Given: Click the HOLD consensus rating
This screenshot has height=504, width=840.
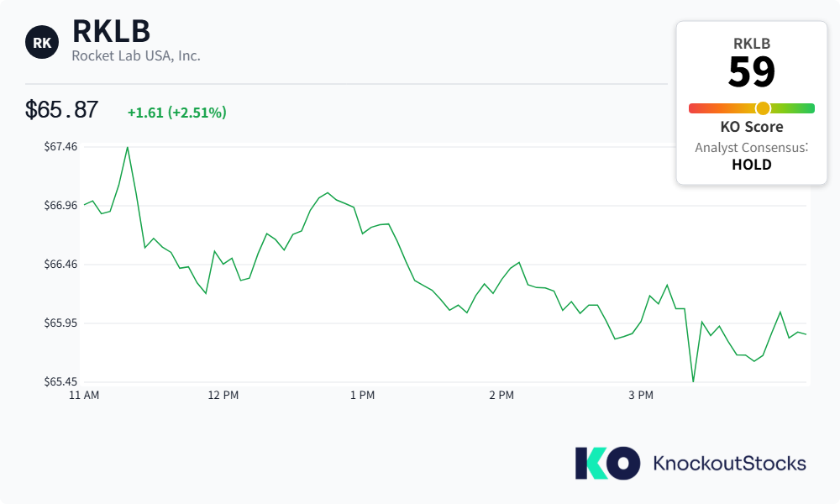Looking at the screenshot, I should point(752,165).
